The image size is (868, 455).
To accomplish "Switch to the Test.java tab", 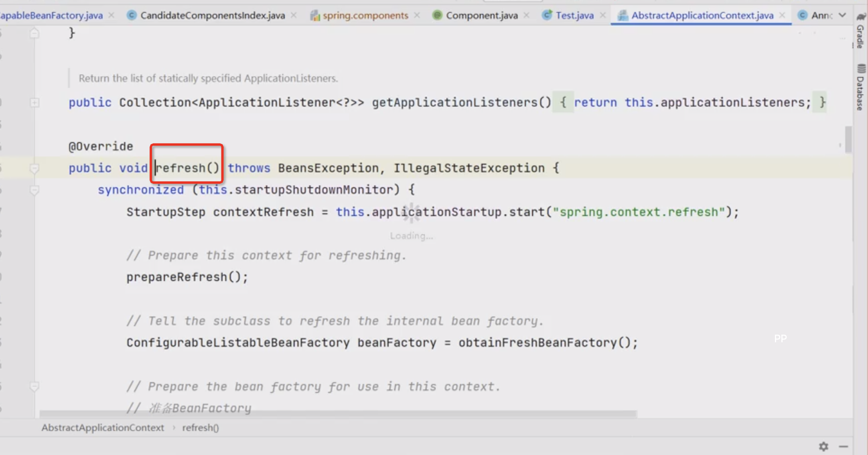I will [x=574, y=15].
